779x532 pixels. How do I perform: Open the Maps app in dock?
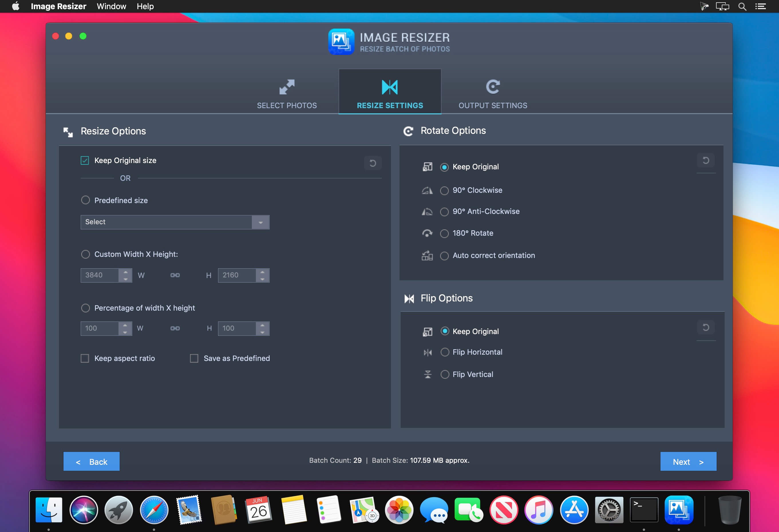click(x=364, y=510)
